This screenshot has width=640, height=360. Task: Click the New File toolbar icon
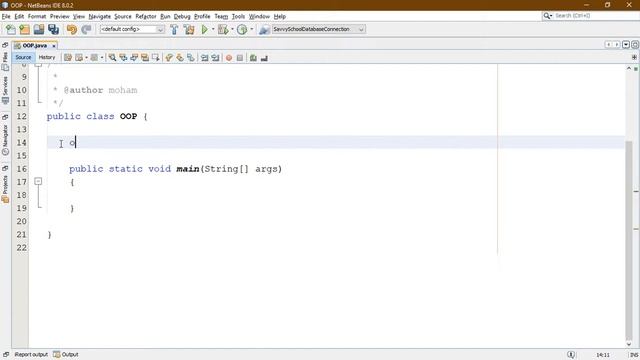[11, 29]
